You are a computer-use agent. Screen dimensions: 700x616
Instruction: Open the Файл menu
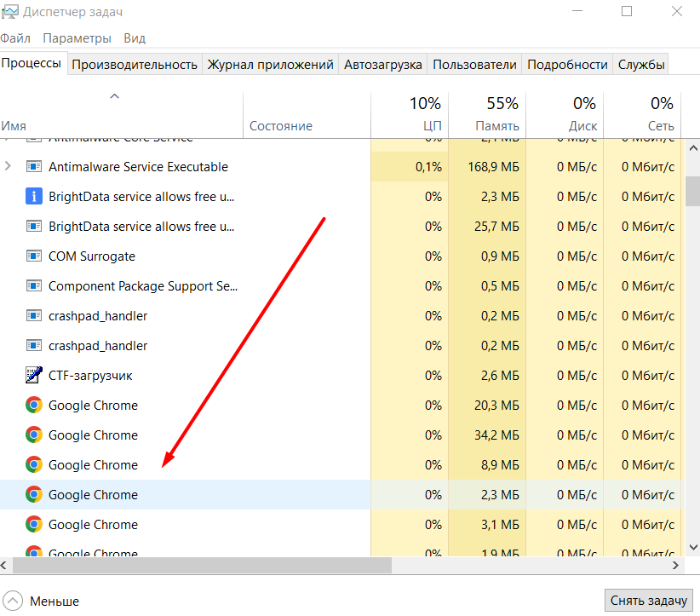point(15,38)
